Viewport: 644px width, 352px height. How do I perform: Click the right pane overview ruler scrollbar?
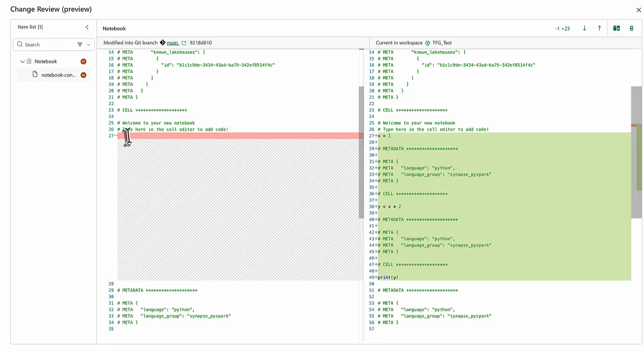point(637,152)
